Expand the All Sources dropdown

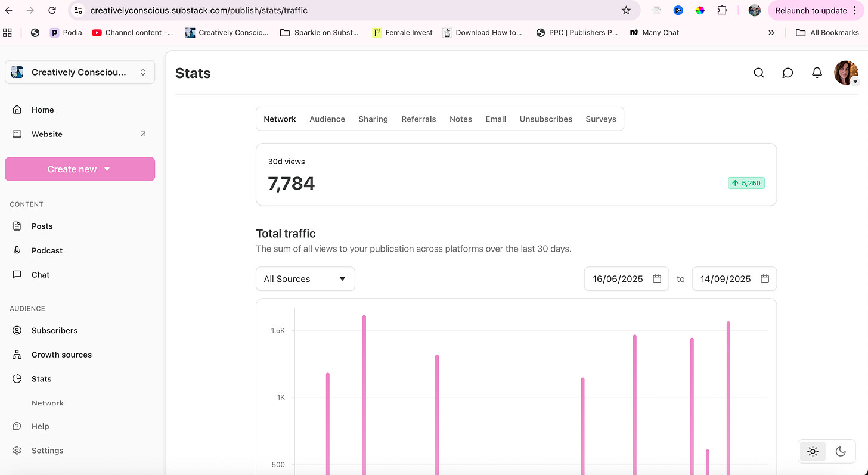305,279
